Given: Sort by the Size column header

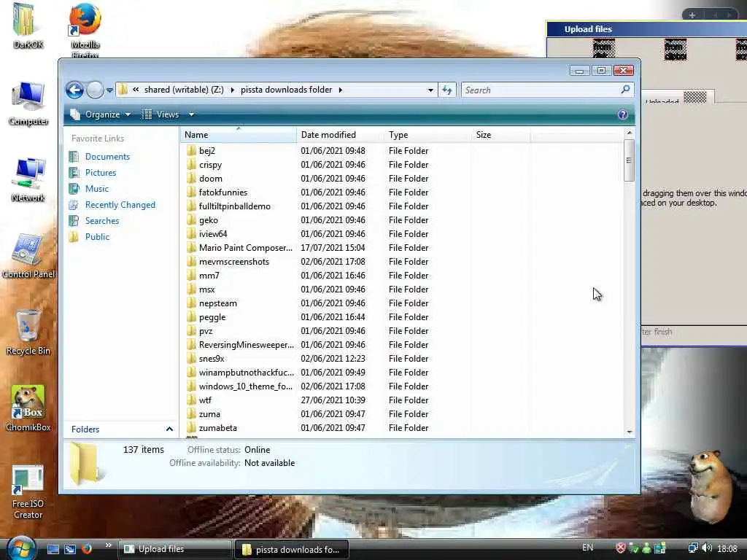Looking at the screenshot, I should [500, 135].
